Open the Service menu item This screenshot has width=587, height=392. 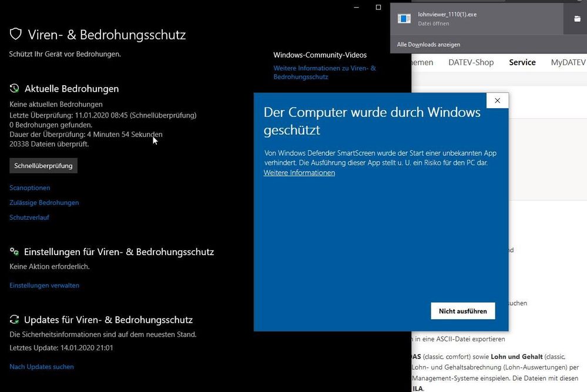tap(522, 62)
